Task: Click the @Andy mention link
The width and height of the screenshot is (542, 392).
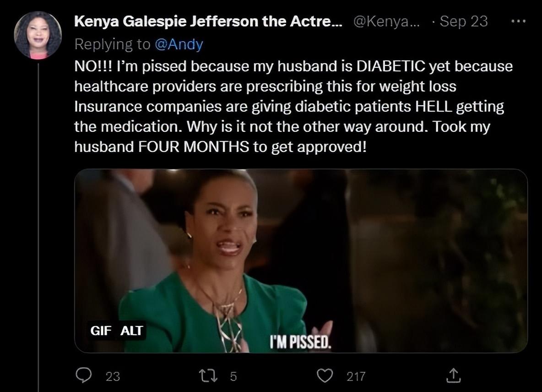Action: (179, 44)
